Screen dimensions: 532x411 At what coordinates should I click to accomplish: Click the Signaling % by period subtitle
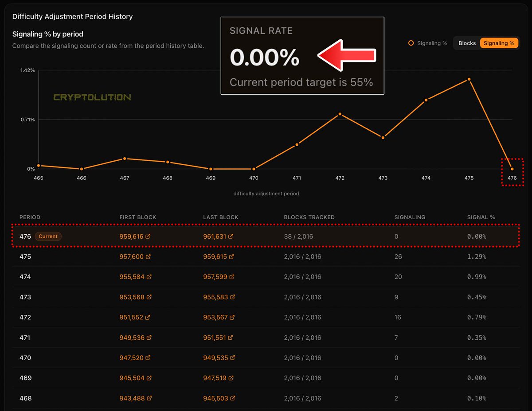pyautogui.click(x=48, y=34)
